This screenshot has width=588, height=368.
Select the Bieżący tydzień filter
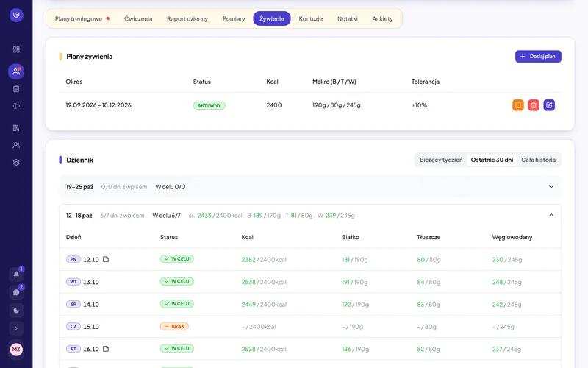tap(441, 160)
